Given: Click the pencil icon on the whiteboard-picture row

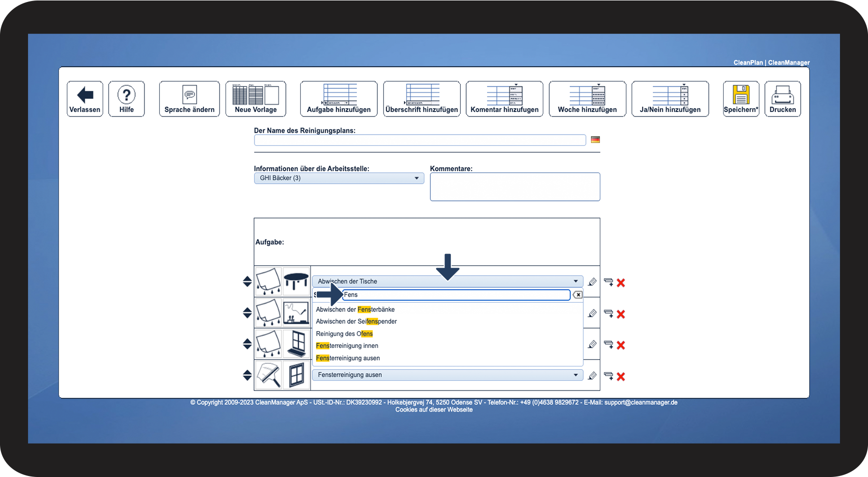Looking at the screenshot, I should tap(592, 313).
